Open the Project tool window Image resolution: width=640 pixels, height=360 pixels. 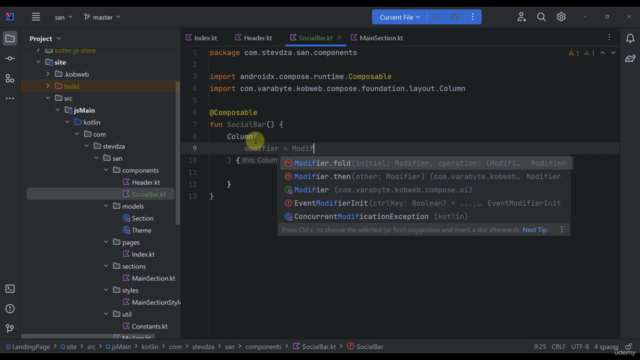[x=10, y=38]
